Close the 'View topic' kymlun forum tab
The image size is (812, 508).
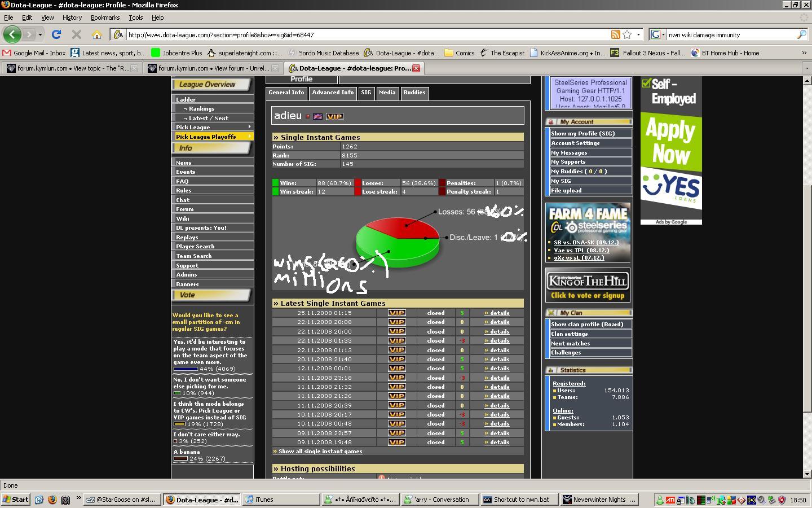click(x=134, y=68)
